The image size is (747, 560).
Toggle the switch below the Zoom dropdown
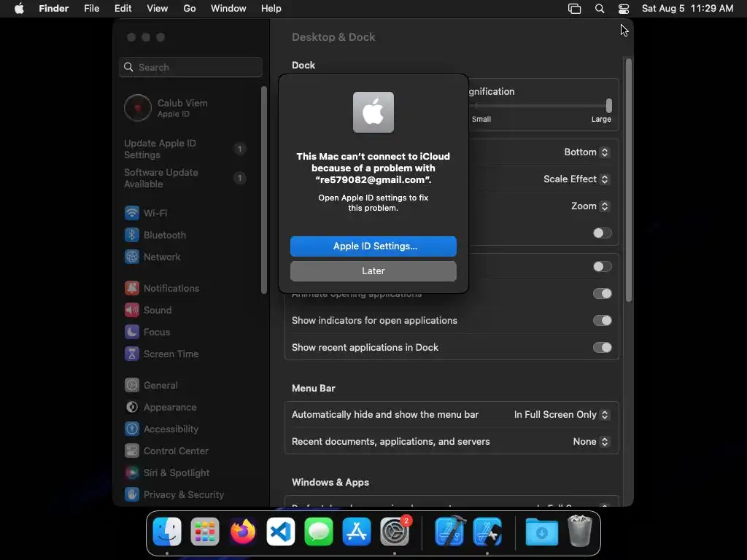tap(602, 233)
